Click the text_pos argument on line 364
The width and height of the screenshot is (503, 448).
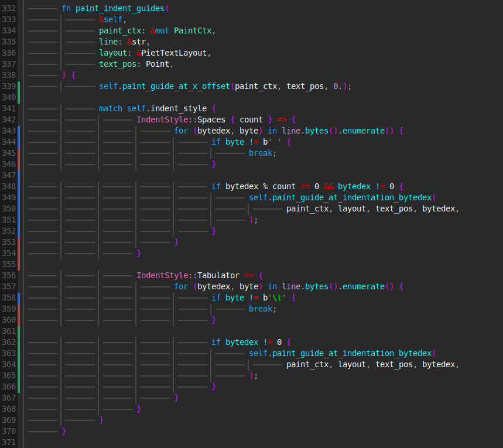click(394, 364)
